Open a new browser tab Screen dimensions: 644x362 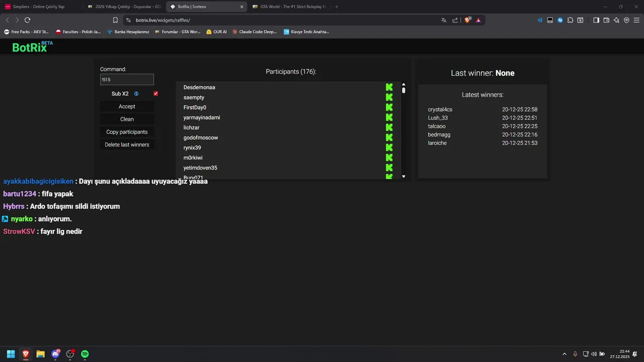click(337, 7)
